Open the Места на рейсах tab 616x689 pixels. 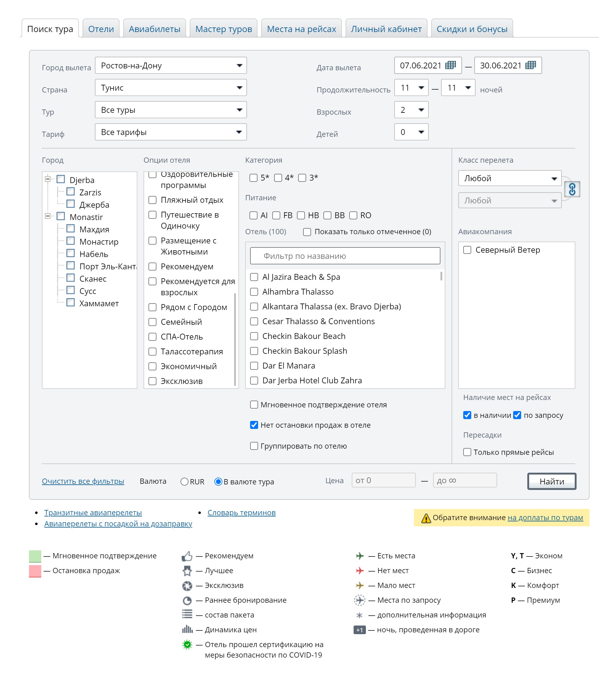301,29
